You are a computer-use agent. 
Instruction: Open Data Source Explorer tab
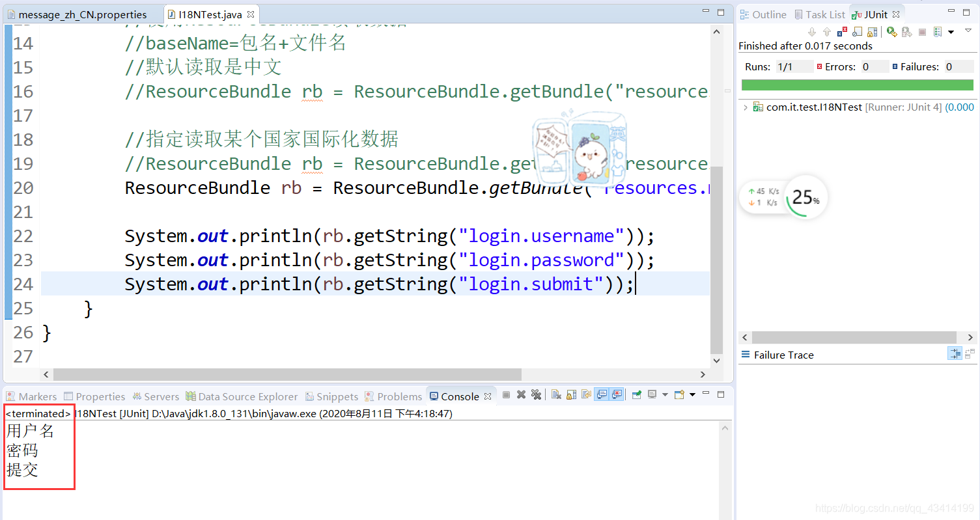(242, 396)
